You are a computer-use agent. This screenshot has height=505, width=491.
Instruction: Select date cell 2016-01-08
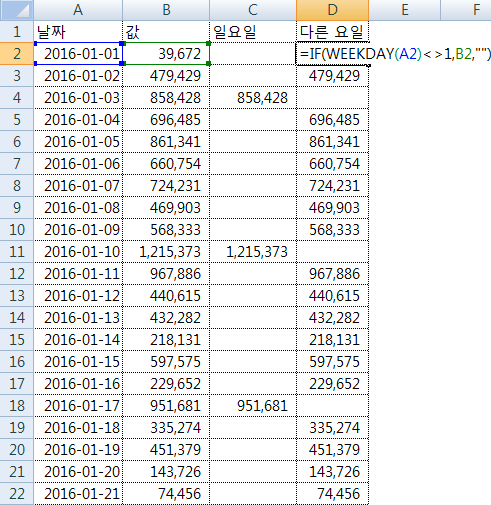[78, 208]
